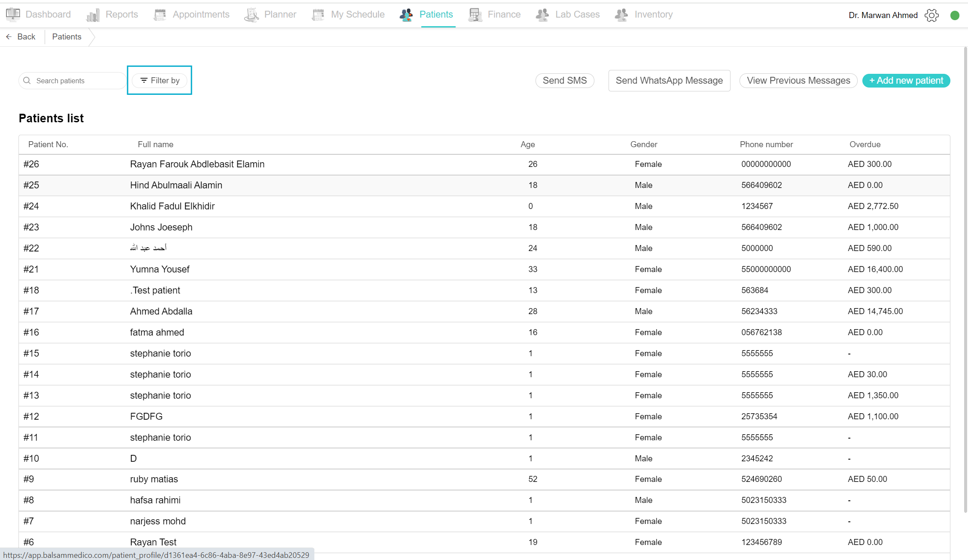Open patient FGDFG
The height and width of the screenshot is (560, 968).
[146, 417]
